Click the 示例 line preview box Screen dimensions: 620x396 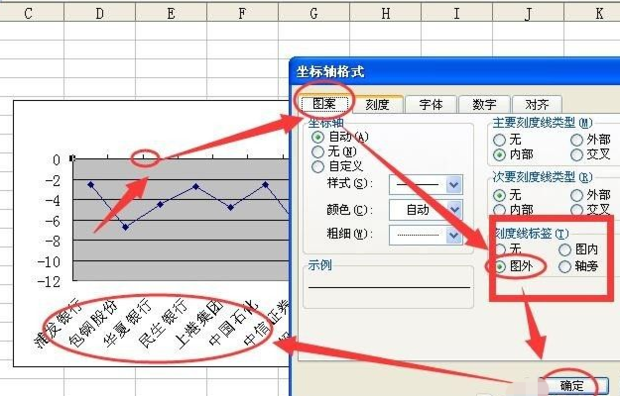[x=388, y=287]
